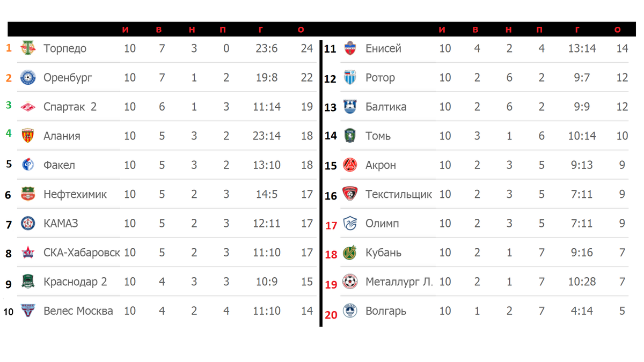Select the КАМАЗ club logo
This screenshot has height=362, width=644.
(x=28, y=223)
